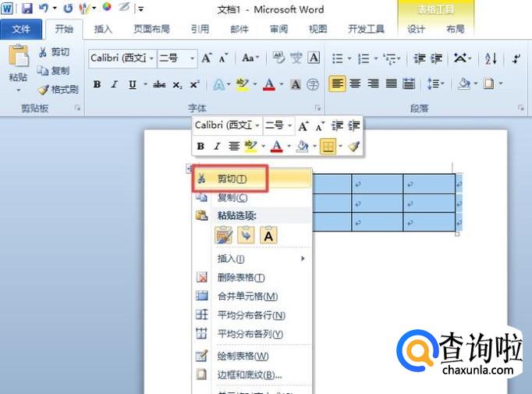Apply text highlight color in ribbon

point(243,84)
